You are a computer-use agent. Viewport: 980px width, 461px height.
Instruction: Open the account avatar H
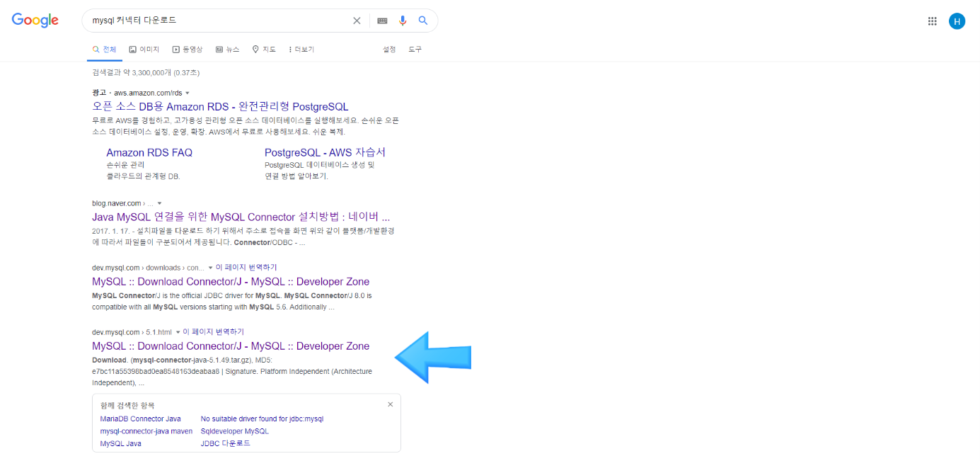(957, 21)
